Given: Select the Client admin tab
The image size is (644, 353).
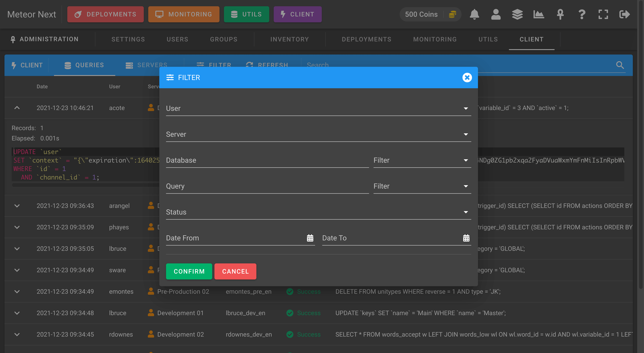Looking at the screenshot, I should click(x=532, y=39).
